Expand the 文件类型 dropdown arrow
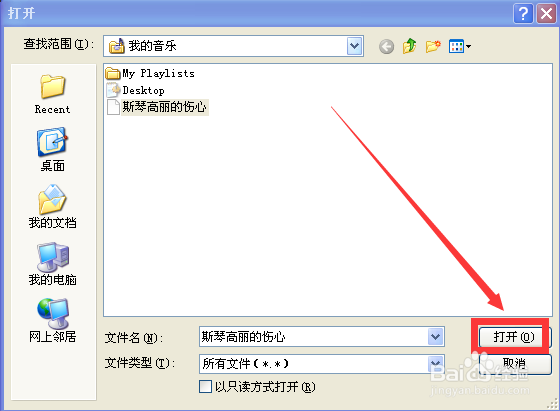Image resolution: width=560 pixels, height=411 pixels. (435, 364)
